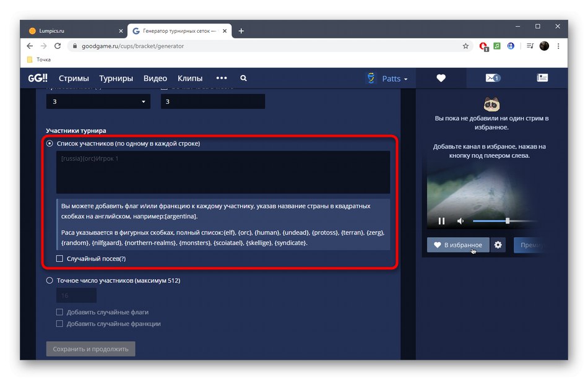Viewport: 588px width, 380px height.
Task: Select exact number of participants radio
Action: (x=50, y=280)
